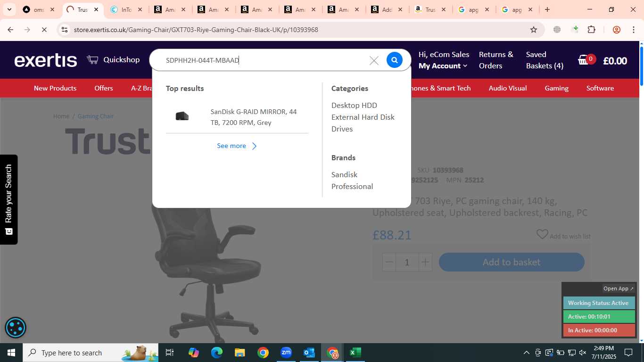Open Microsoft Edge from the taskbar
The width and height of the screenshot is (644, 362).
(217, 353)
